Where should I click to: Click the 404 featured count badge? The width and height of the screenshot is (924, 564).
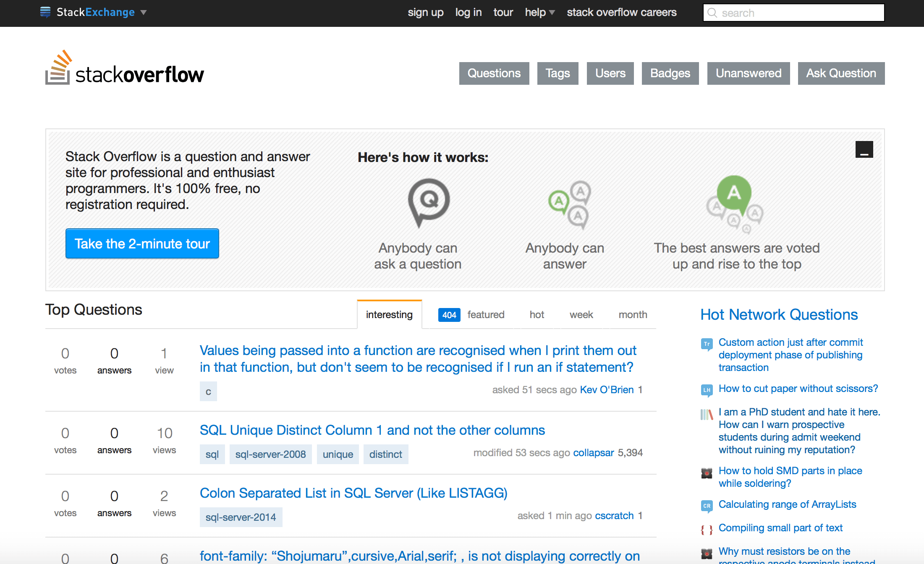pos(449,315)
